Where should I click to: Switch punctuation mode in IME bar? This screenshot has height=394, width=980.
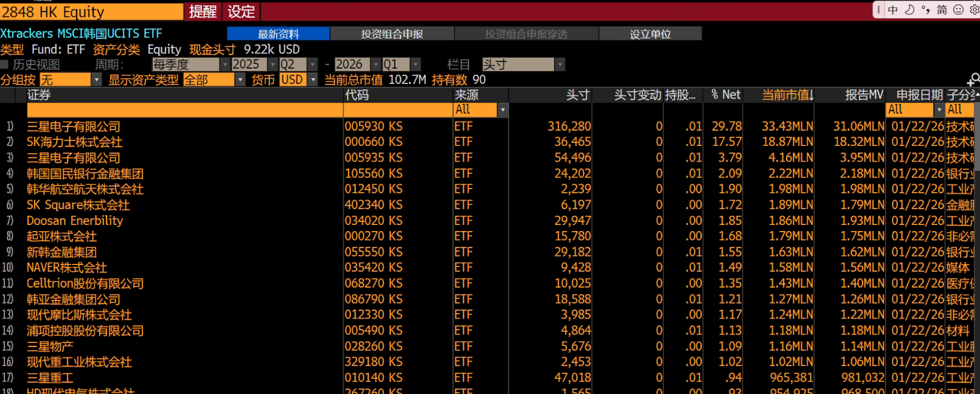click(x=925, y=10)
